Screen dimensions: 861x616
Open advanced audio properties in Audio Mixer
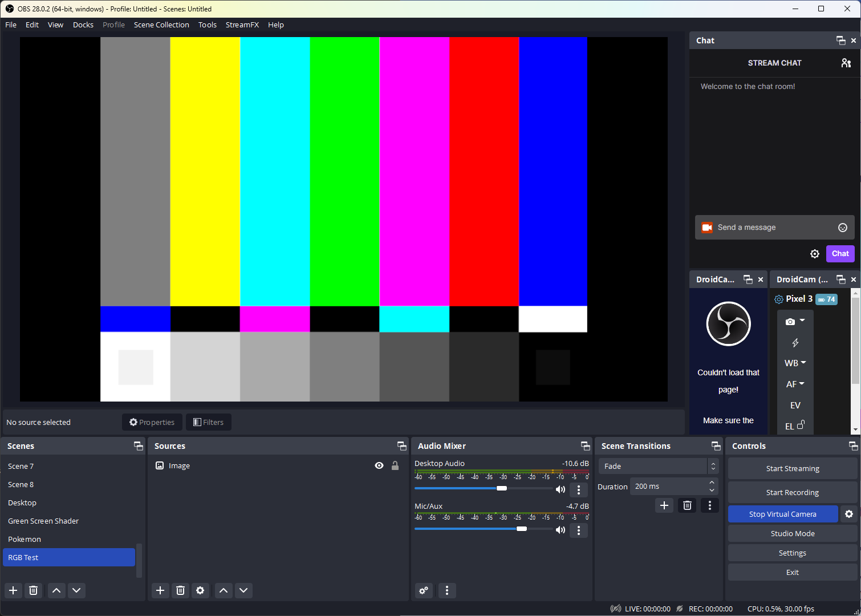[423, 590]
